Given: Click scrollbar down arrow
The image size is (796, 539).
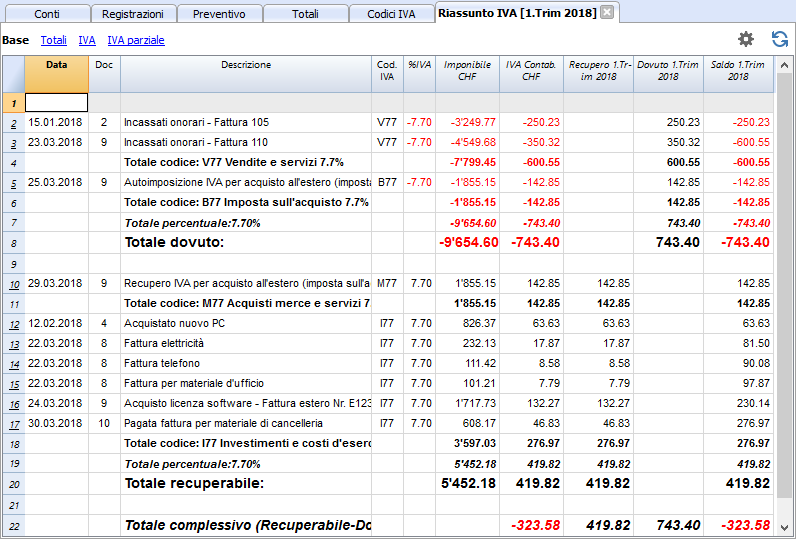Looking at the screenshot, I should pos(784,527).
